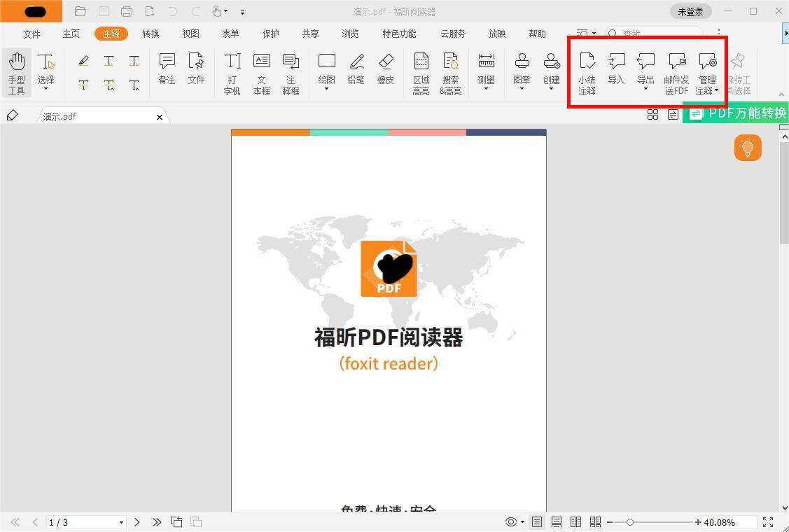Click the 未登录 login status button
This screenshot has width=789, height=532.
(x=690, y=11)
